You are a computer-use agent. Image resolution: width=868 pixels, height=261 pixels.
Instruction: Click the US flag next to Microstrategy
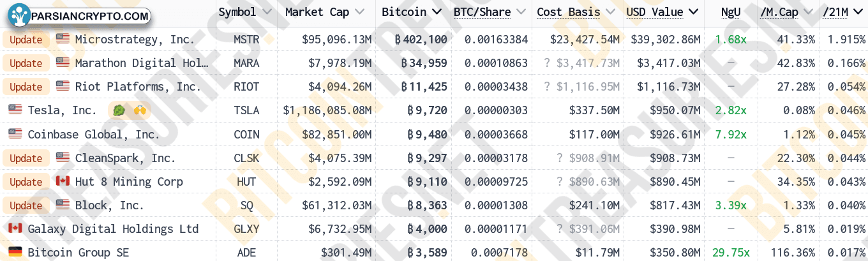tap(63, 39)
